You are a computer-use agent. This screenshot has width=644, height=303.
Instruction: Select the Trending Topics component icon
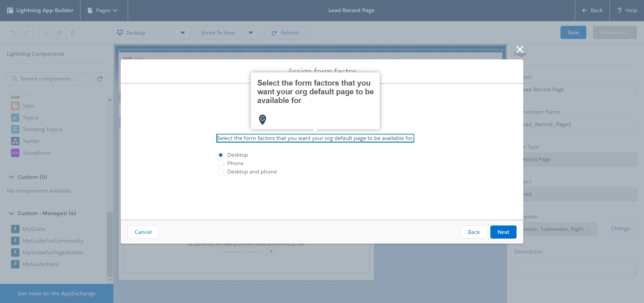point(15,130)
